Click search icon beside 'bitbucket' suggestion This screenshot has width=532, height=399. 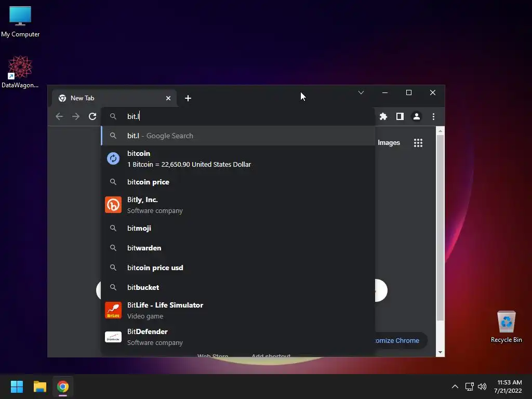pyautogui.click(x=113, y=287)
